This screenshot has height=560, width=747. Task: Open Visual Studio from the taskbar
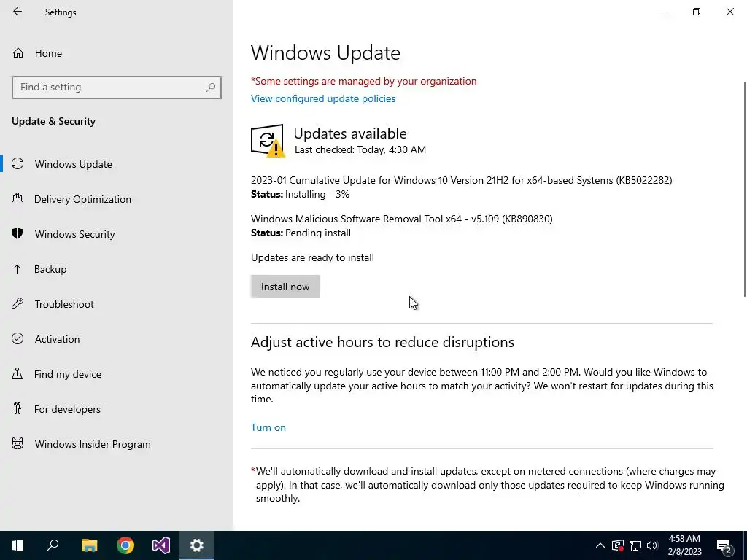coord(161,545)
